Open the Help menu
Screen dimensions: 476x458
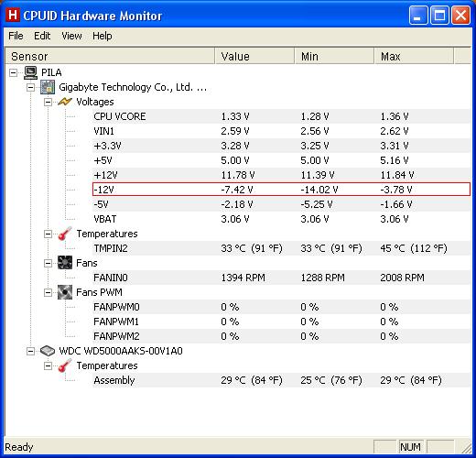[103, 36]
